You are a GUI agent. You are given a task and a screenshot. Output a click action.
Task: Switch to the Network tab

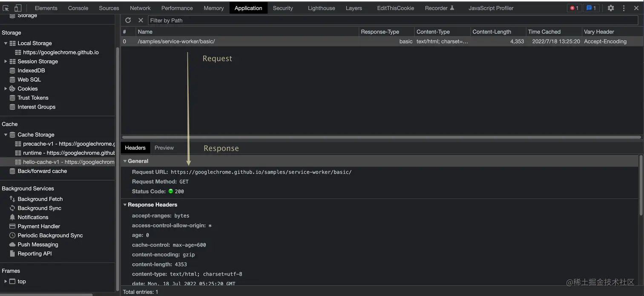pos(140,8)
